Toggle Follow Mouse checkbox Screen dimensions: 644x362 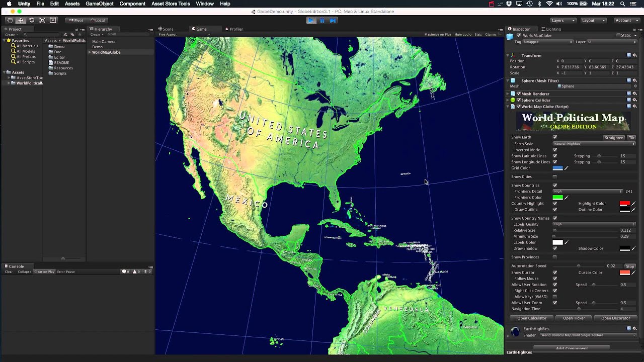555,279
